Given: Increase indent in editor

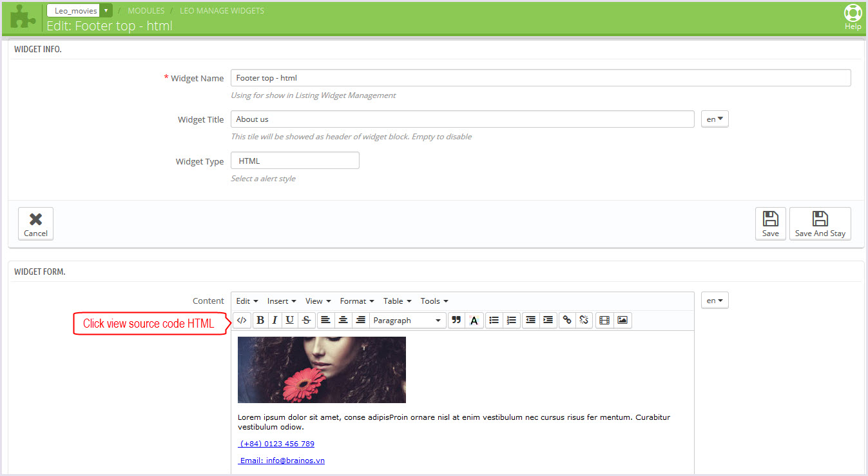Looking at the screenshot, I should click(548, 321).
